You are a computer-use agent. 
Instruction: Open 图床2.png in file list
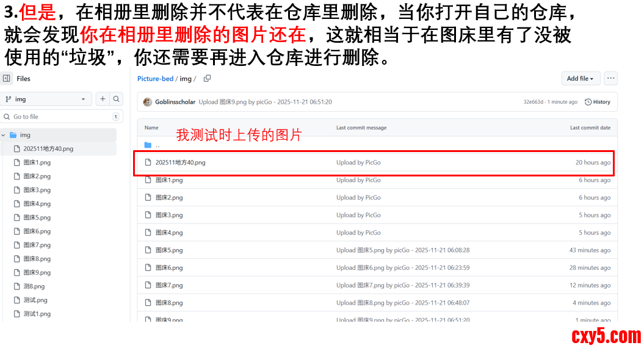[x=169, y=198]
